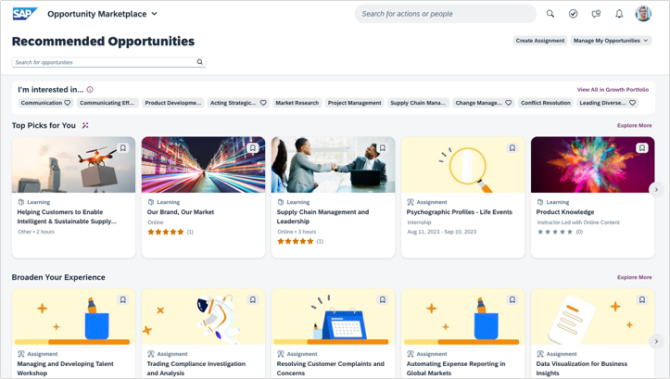Open Explore More for Top Picks for You
The width and height of the screenshot is (670, 379).
tap(635, 126)
